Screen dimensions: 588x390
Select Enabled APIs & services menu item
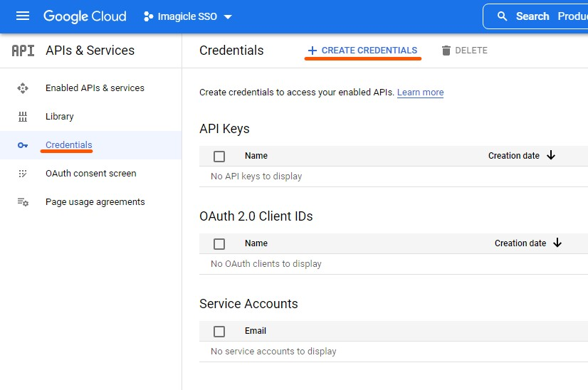[95, 88]
